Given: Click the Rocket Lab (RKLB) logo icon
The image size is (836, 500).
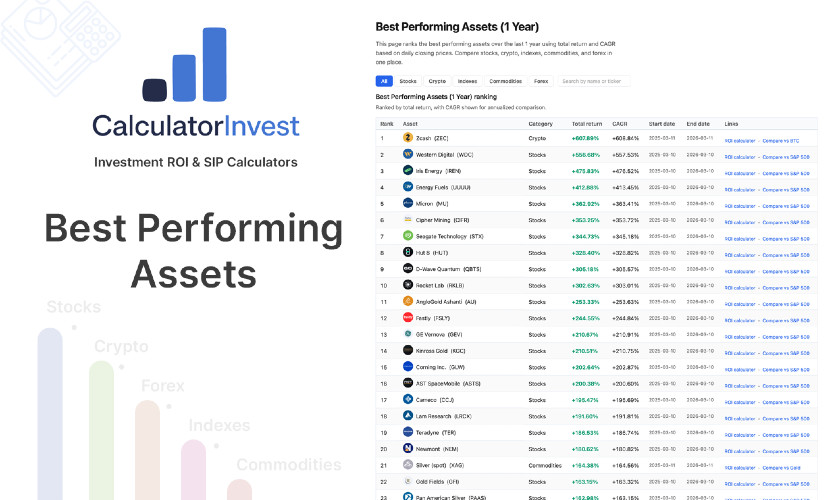Looking at the screenshot, I should (408, 285).
